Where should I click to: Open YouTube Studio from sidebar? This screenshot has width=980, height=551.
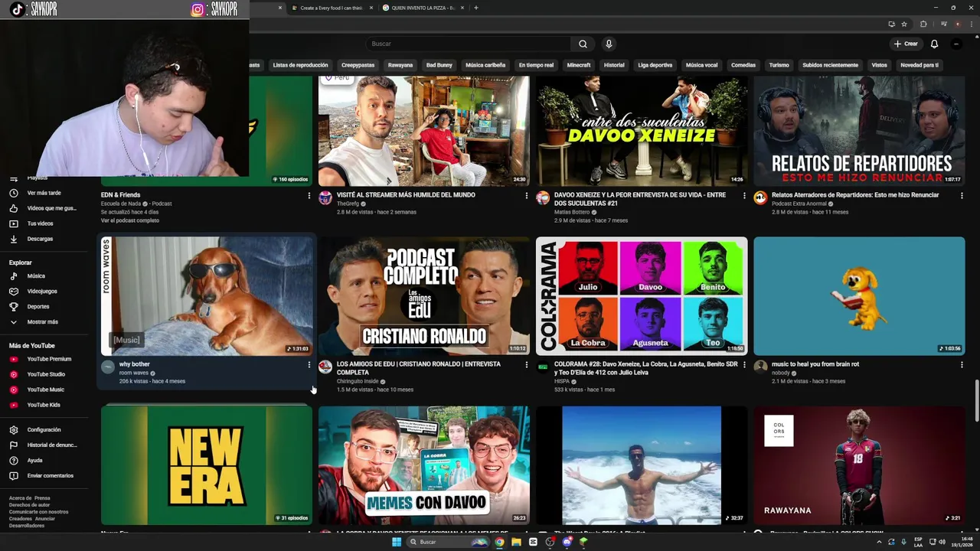[x=46, y=374]
